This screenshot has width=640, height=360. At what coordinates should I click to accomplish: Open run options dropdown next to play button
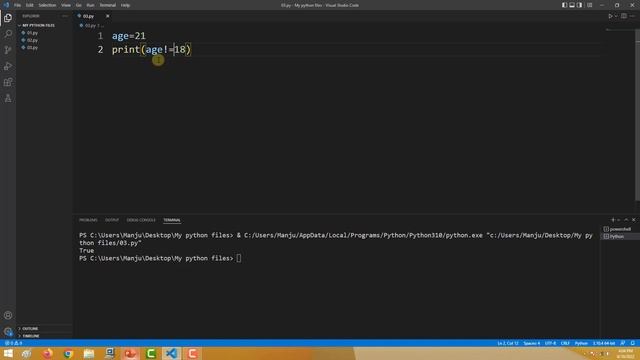pos(616,16)
